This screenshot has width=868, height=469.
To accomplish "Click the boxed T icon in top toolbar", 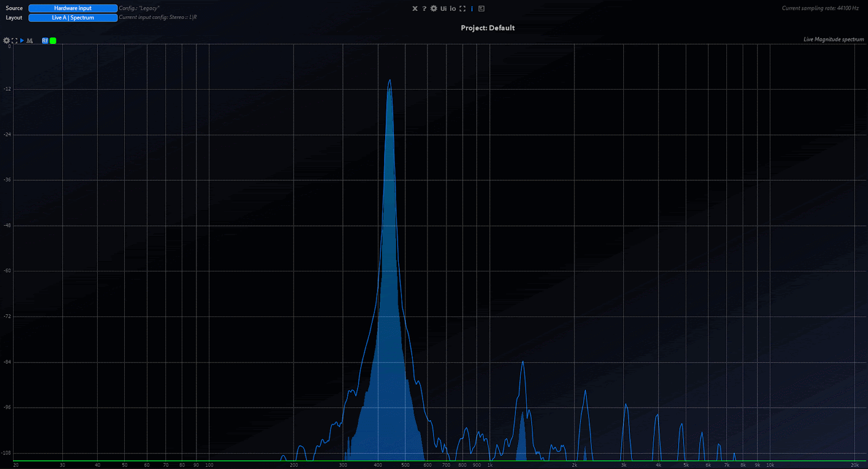I will pos(481,9).
